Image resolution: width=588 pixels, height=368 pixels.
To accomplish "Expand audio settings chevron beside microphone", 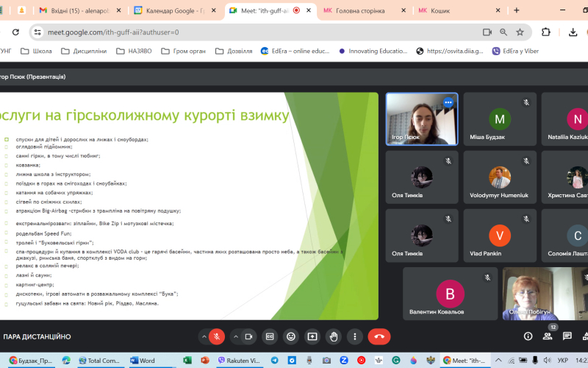I will 204,337.
